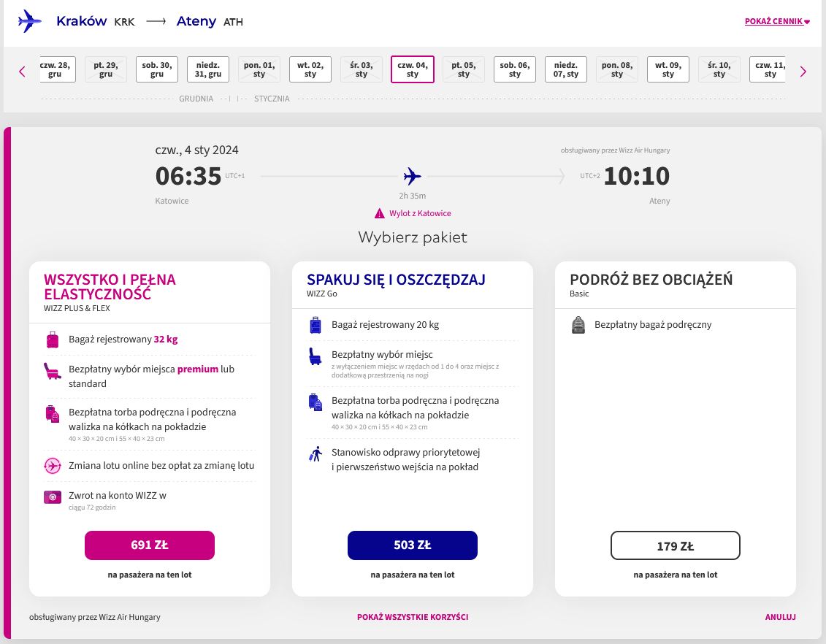Switch to date tab pon. 08, sty

(x=617, y=69)
